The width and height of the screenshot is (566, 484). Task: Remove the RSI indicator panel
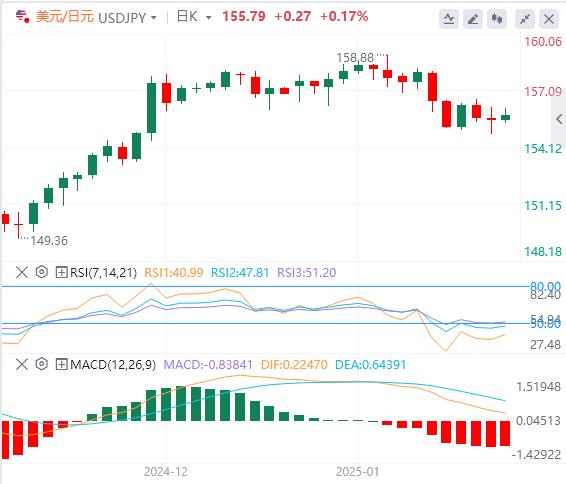click(x=22, y=272)
